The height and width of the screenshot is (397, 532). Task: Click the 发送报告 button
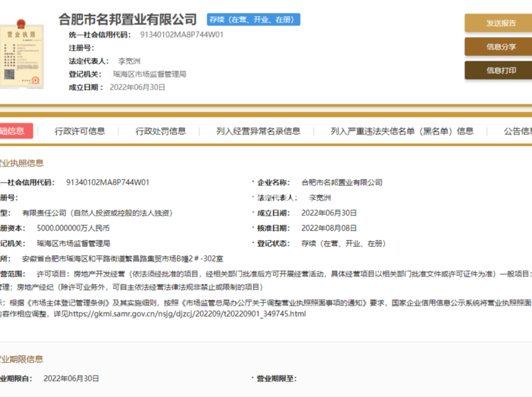(x=497, y=23)
